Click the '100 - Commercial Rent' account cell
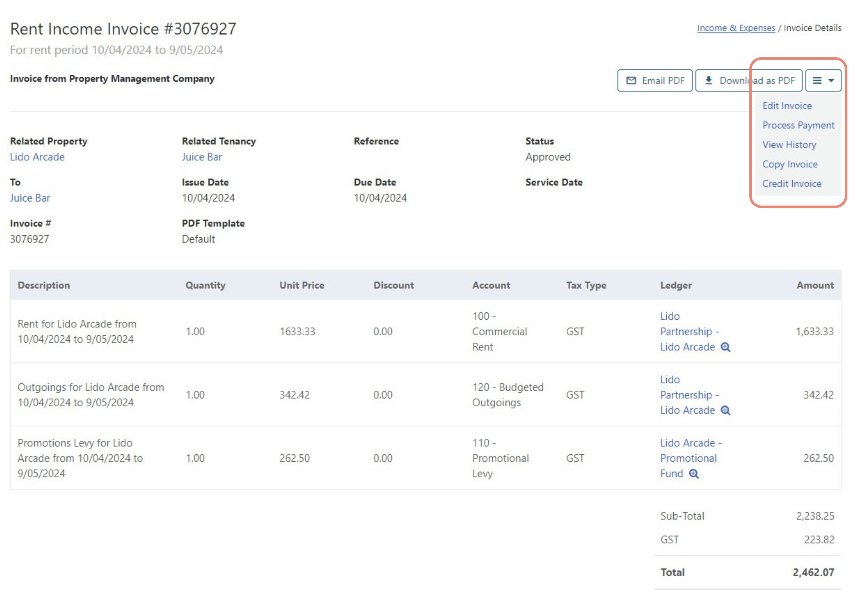The height and width of the screenshot is (599, 868). (x=500, y=332)
